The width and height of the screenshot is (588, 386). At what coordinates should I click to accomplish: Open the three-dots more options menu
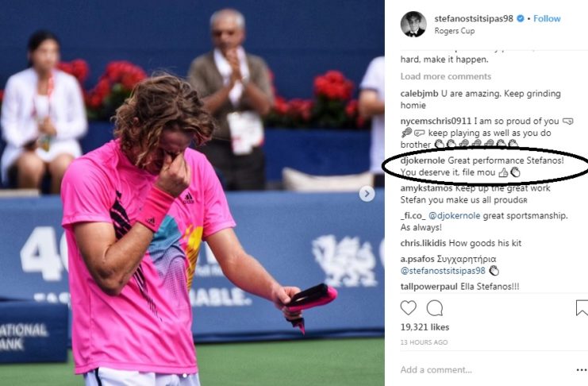coord(581,370)
